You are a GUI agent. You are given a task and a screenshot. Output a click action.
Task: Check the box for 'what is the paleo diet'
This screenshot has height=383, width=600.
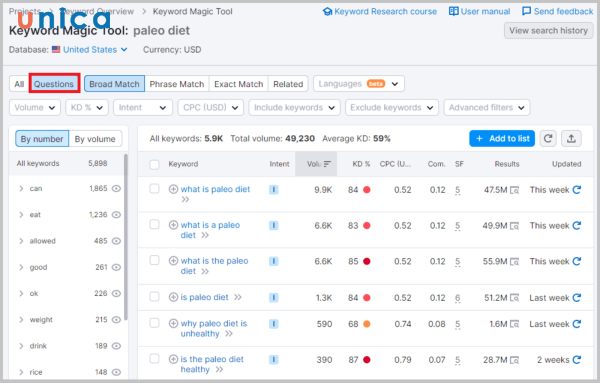tap(154, 260)
